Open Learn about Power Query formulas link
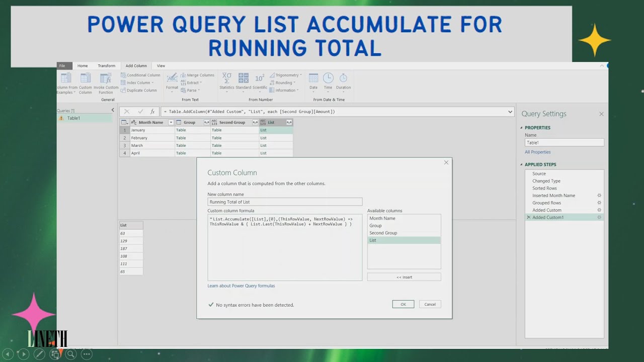 click(x=242, y=286)
